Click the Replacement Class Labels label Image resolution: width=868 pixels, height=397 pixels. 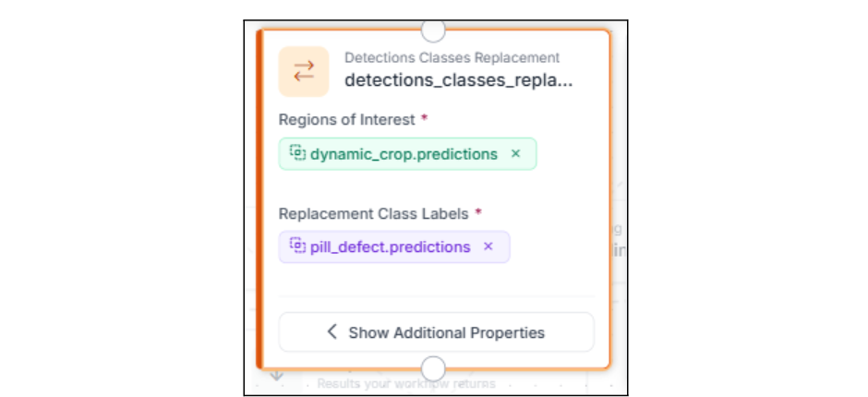374,212
